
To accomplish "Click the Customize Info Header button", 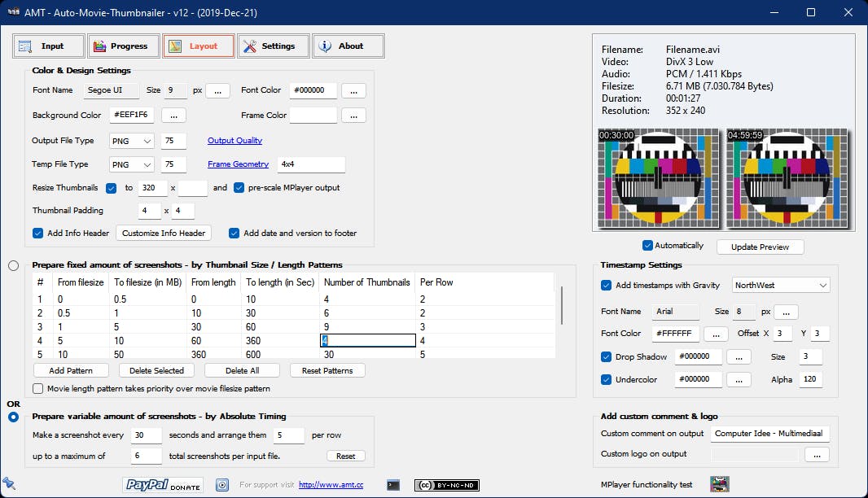I will click(164, 233).
